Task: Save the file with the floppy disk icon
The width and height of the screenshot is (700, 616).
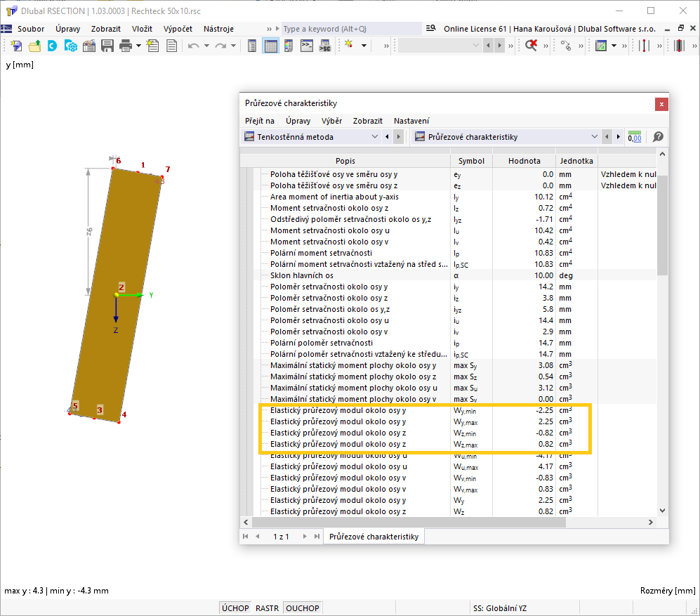Action: (107, 46)
